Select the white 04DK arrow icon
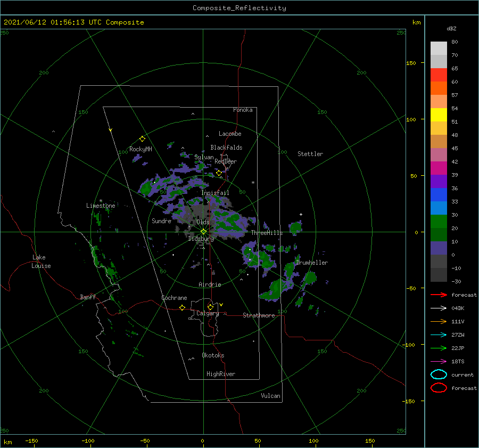Image resolution: width=479 pixels, height=448 pixels. pos(439,308)
